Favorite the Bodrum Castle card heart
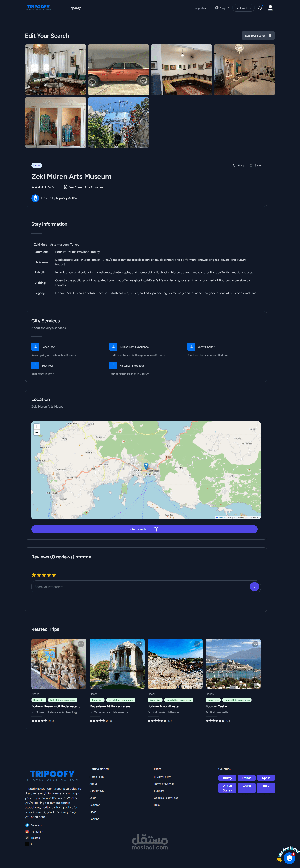This screenshot has height=868, width=300. 255,644
